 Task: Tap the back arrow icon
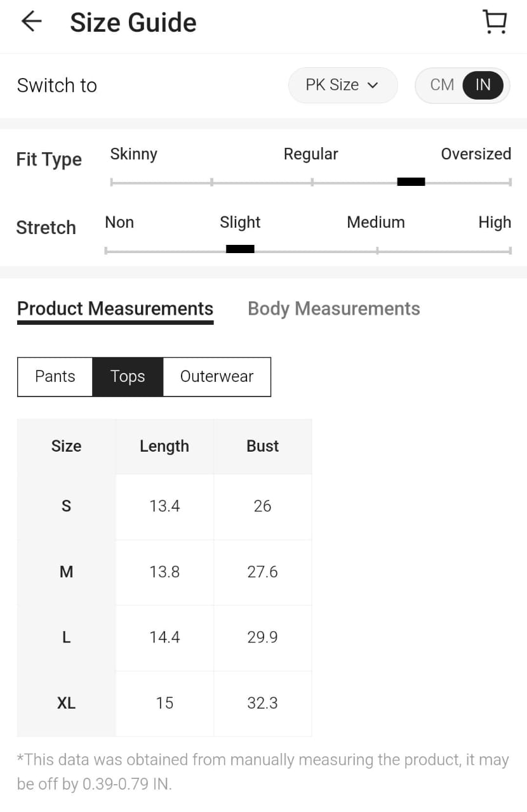(31, 22)
